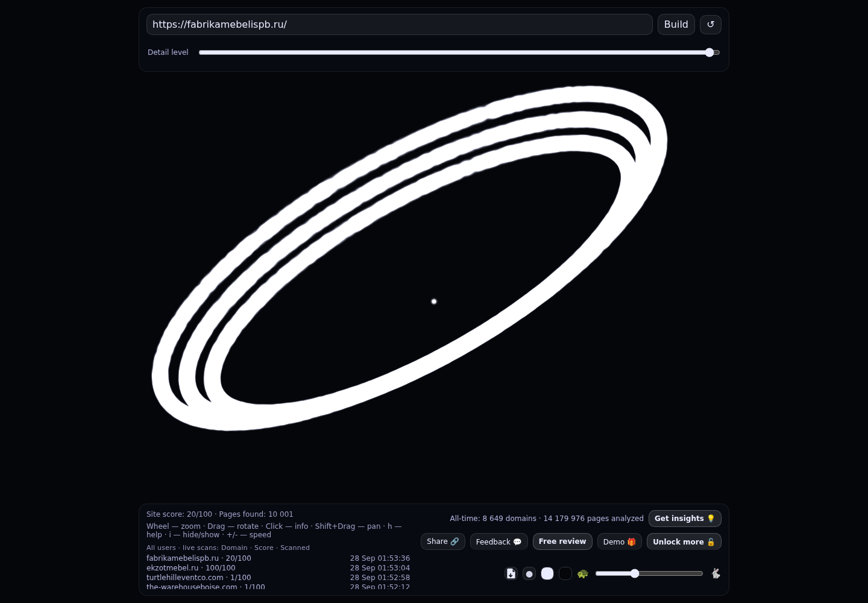Click the 28 Sep 01:53:36 timestamp

pyautogui.click(x=380, y=558)
